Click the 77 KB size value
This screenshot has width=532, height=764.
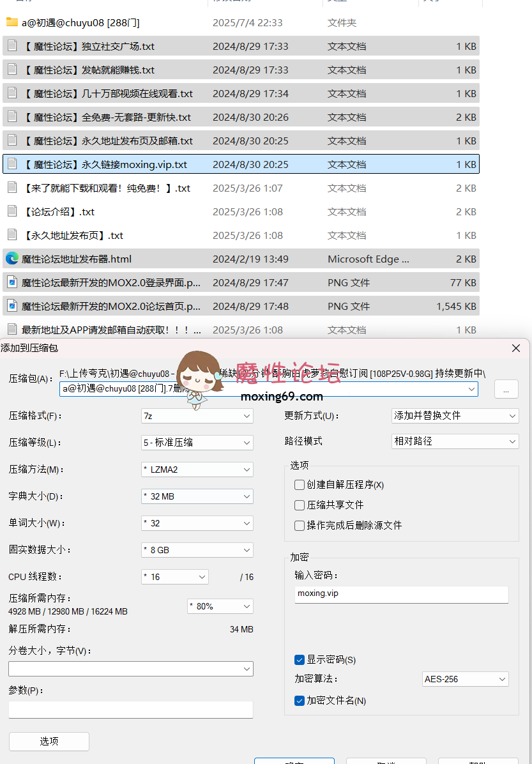point(463,282)
